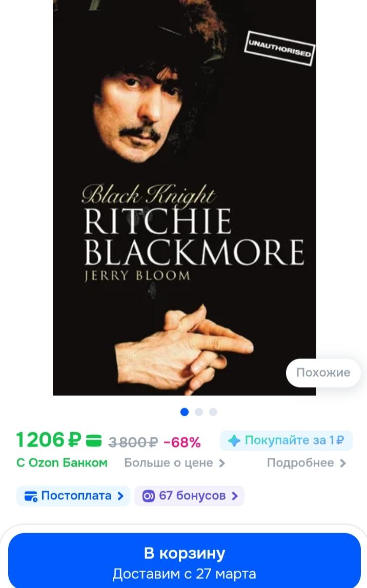367x588 pixels.
Task: Open the Покупайте за 1₽ offer
Action: coord(286,441)
